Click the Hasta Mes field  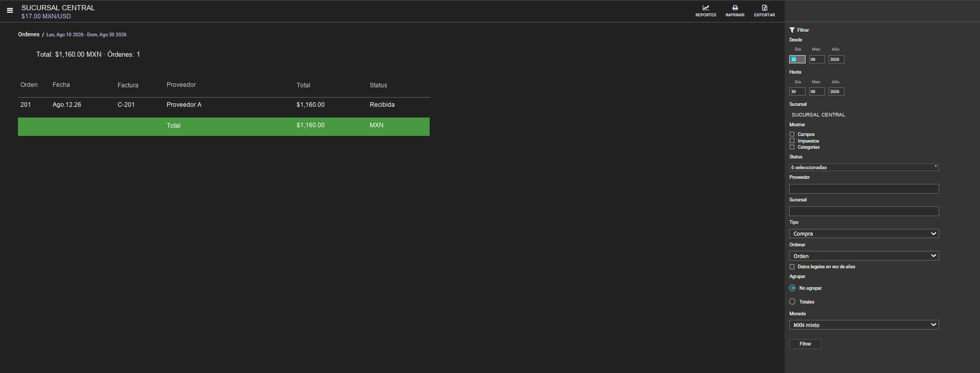[817, 91]
